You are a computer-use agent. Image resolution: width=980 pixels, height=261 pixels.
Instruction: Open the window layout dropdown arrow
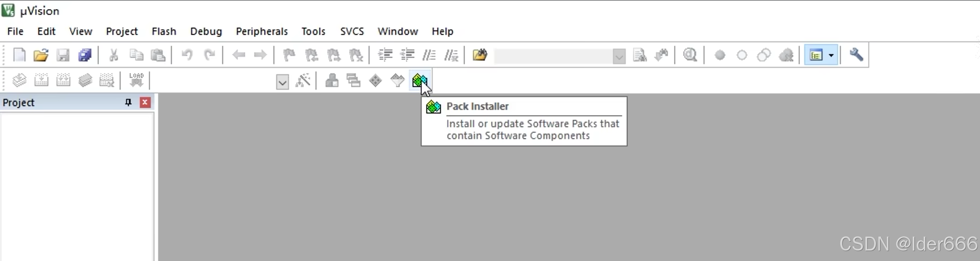tap(831, 55)
